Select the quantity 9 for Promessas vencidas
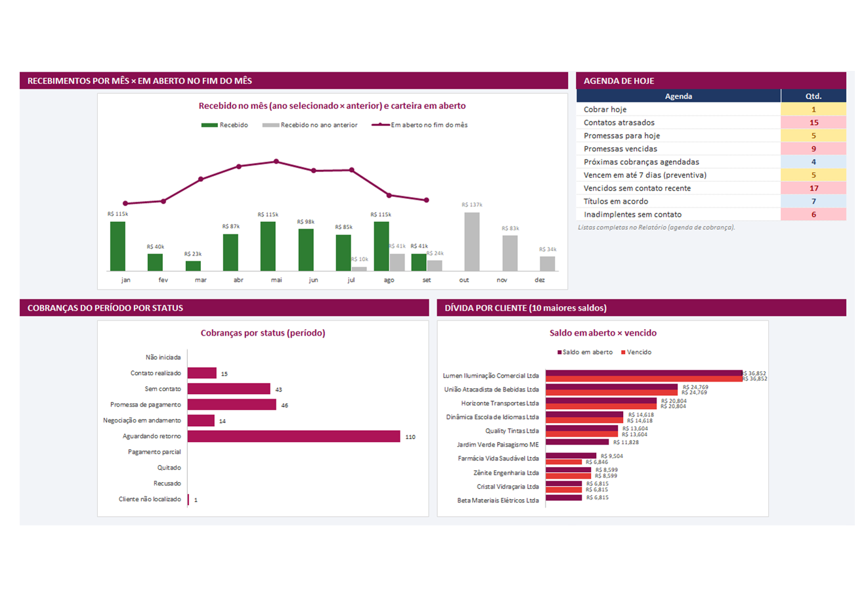The image size is (868, 597). pyautogui.click(x=814, y=149)
